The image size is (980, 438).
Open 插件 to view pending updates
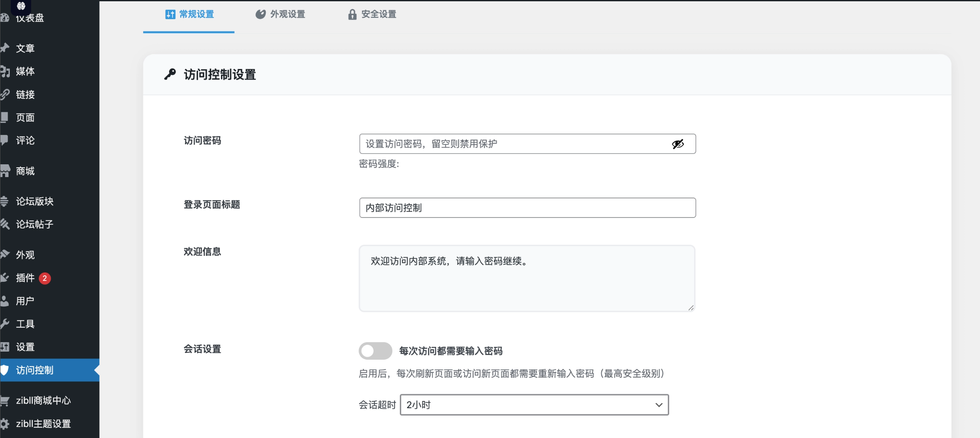point(25,278)
